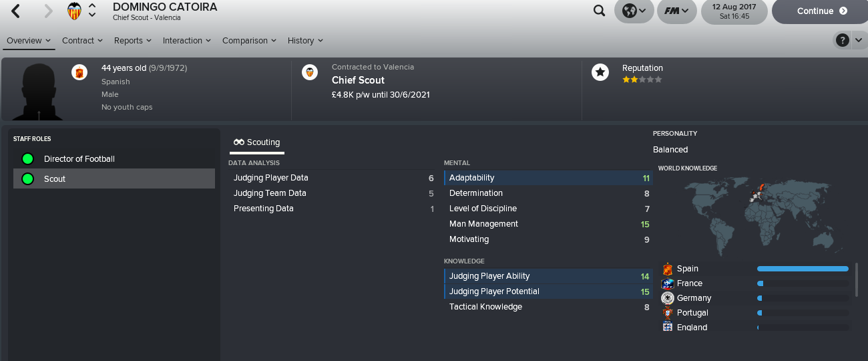Open the FM logo menu
Image resolution: width=868 pixels, height=361 pixels.
coord(677,11)
